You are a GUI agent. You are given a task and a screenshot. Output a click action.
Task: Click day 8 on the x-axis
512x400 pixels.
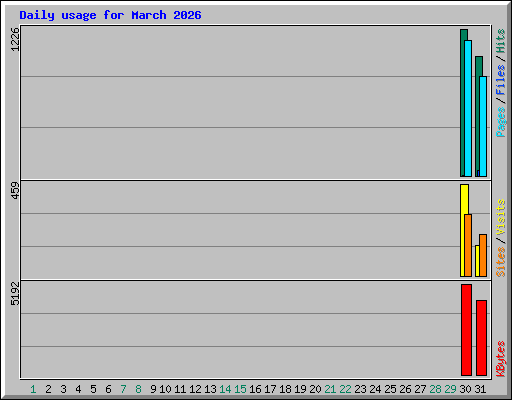[138, 389]
